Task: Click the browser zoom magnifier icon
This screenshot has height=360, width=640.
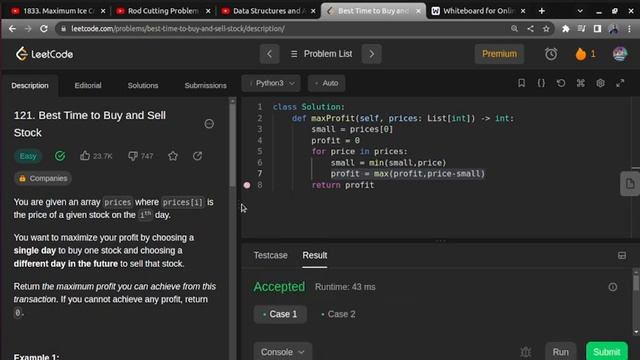Action: (x=514, y=29)
